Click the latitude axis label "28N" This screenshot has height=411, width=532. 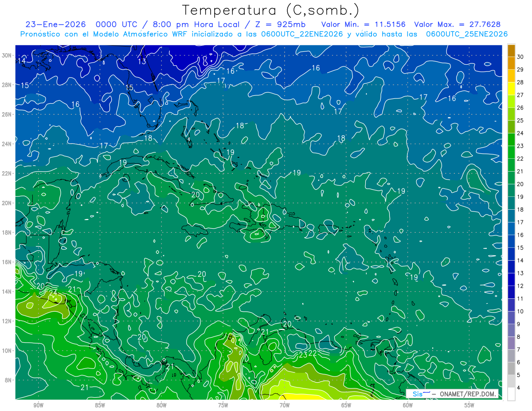pyautogui.click(x=8, y=85)
